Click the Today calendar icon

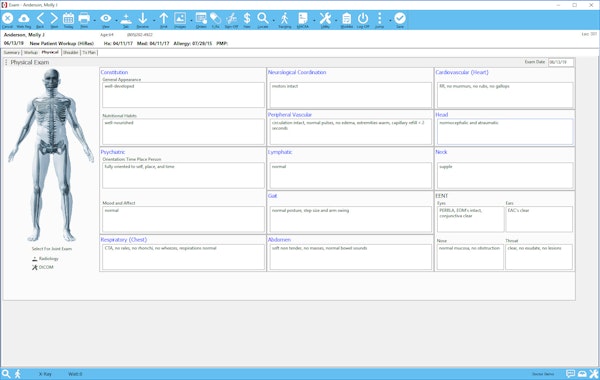tap(68, 18)
